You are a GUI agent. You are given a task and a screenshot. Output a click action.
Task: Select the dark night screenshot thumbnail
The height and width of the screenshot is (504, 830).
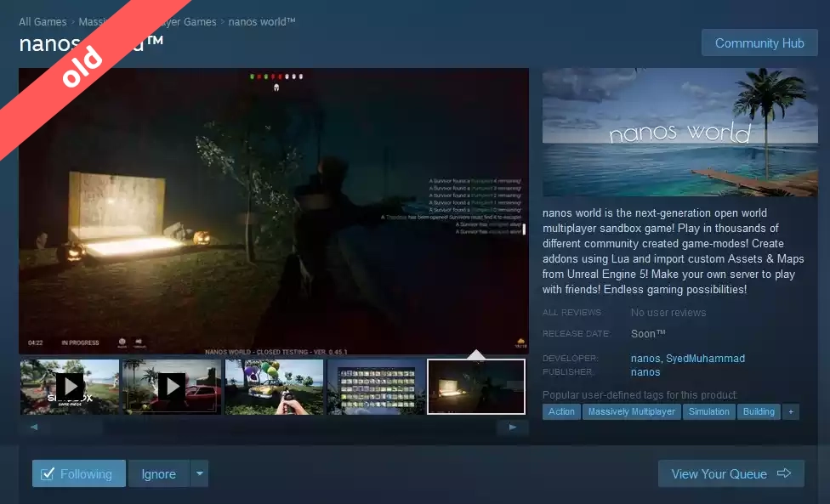(476, 387)
